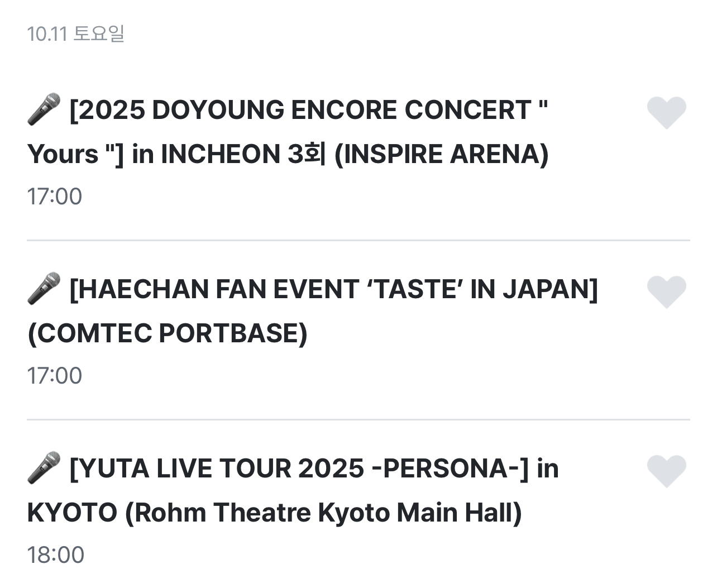Click microphone icon beside DOYOUNG concert

44,109
